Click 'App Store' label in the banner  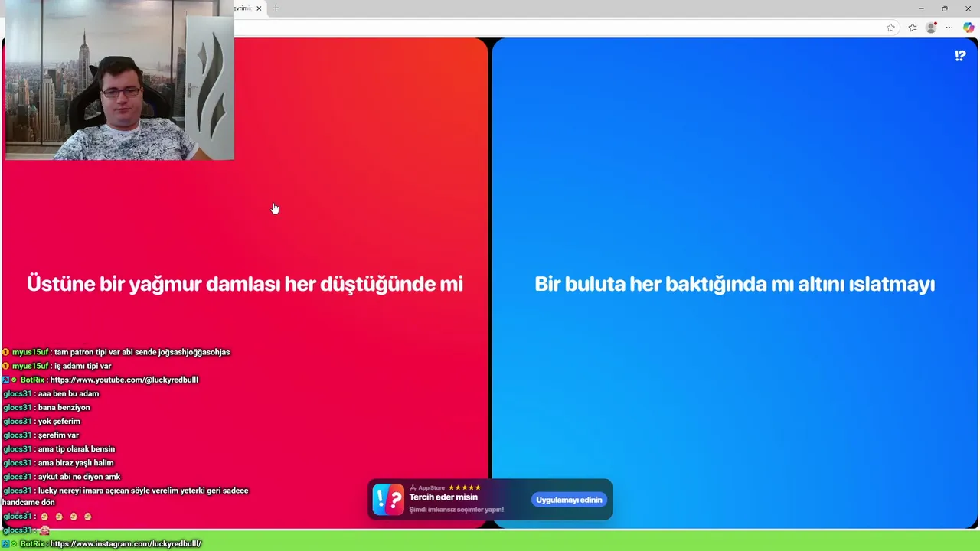(431, 487)
